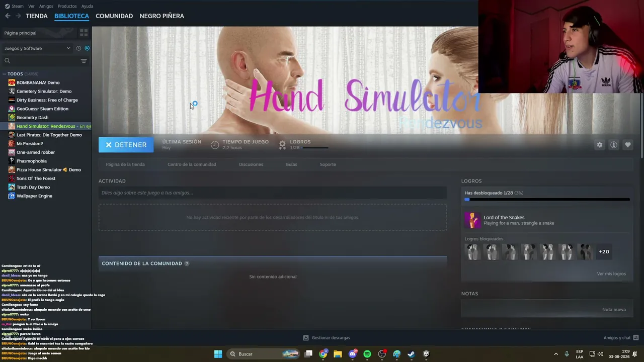Click the activity post text field

point(273,193)
